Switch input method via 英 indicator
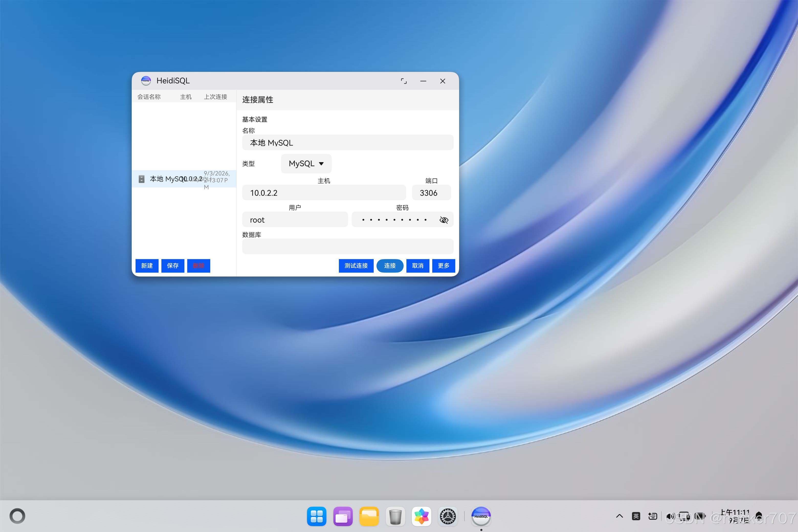 point(636,516)
